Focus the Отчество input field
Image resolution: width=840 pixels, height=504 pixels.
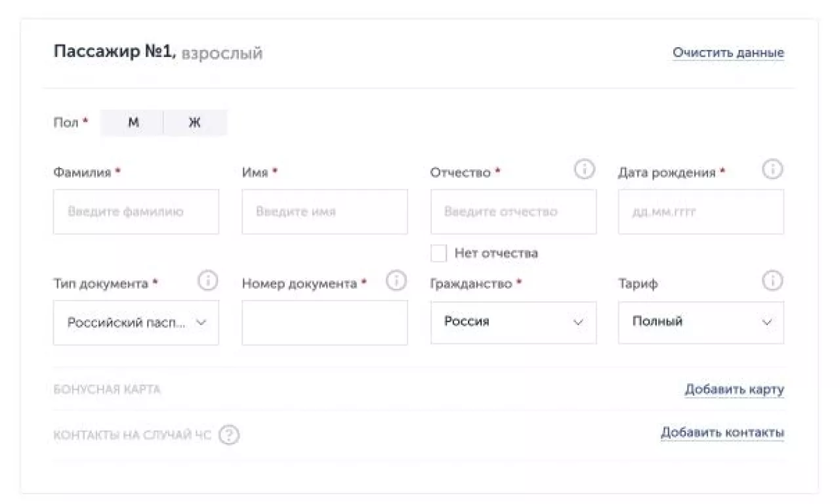tap(513, 212)
